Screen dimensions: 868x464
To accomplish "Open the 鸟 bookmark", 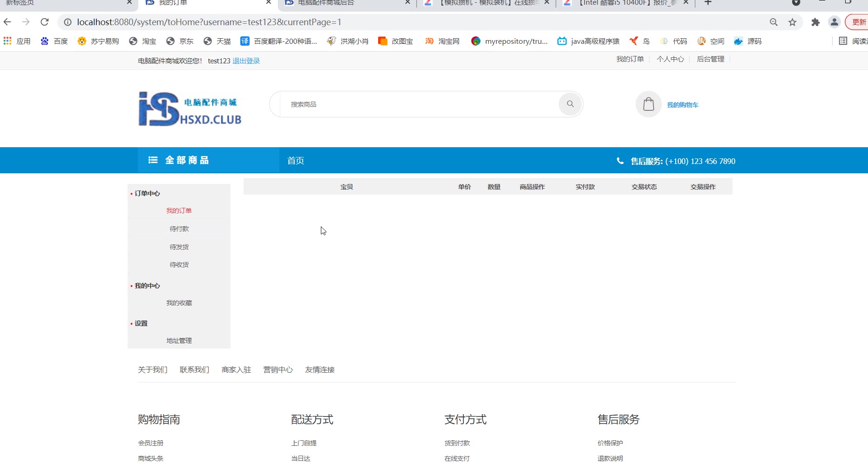I will point(639,41).
